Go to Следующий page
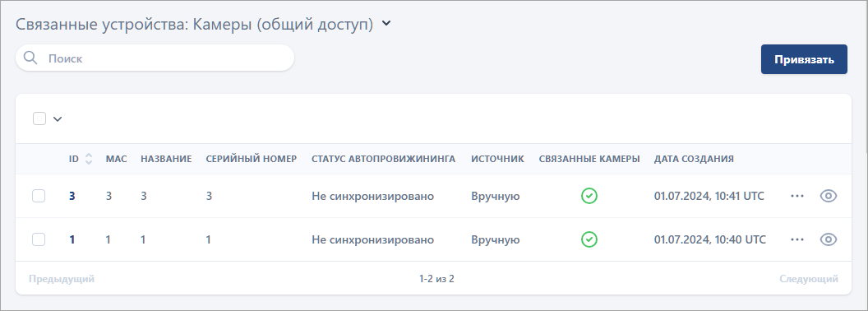Screen dimensions: 868x311 (809, 278)
